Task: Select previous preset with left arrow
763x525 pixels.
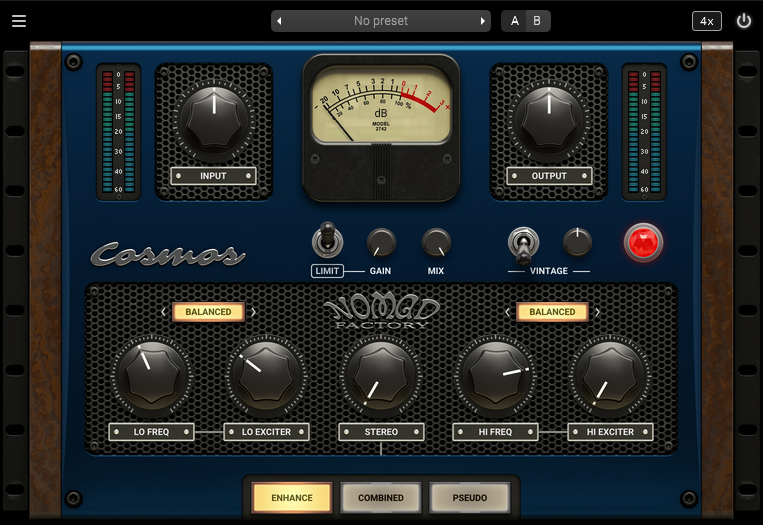Action: (x=279, y=21)
